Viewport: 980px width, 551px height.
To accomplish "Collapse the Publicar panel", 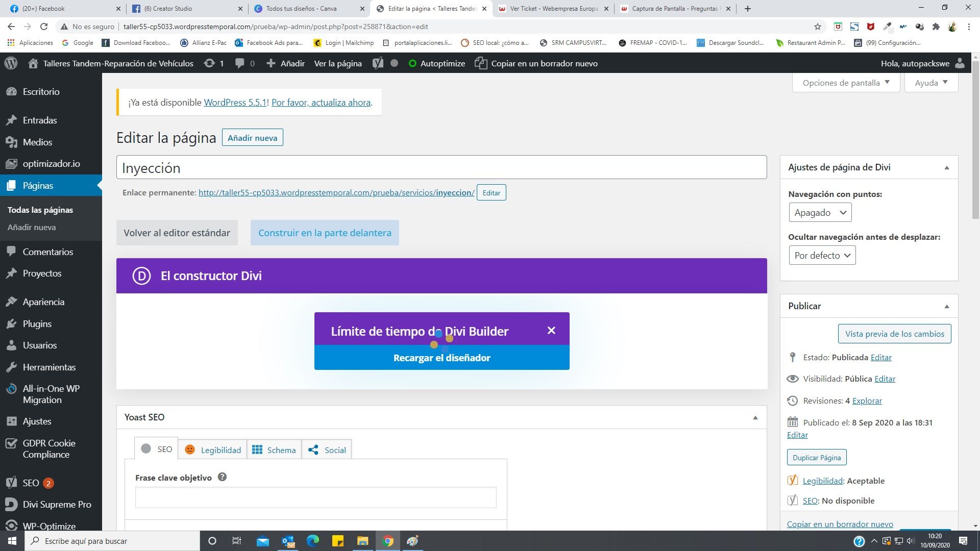I will (x=947, y=307).
